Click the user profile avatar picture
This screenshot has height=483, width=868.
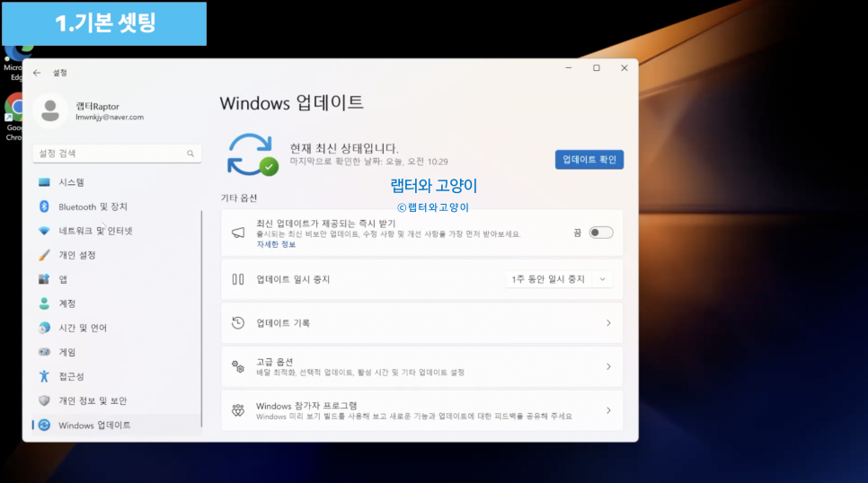tap(50, 110)
